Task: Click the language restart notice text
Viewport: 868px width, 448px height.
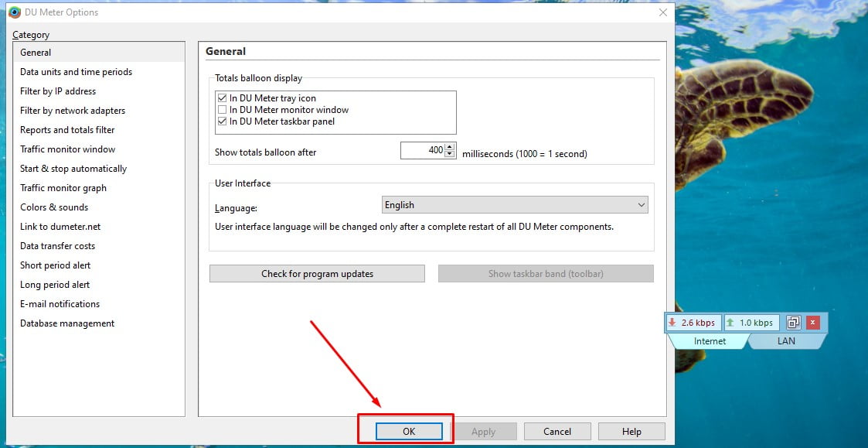Action: pos(414,227)
